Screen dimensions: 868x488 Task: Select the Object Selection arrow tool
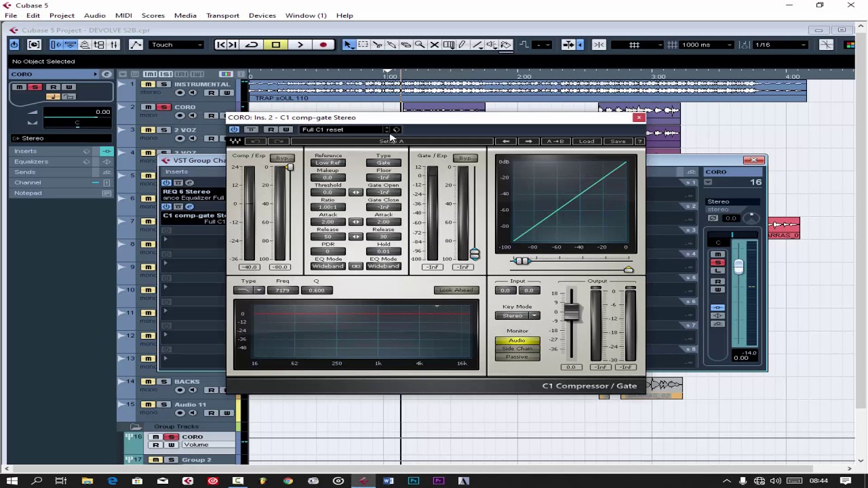tap(349, 45)
